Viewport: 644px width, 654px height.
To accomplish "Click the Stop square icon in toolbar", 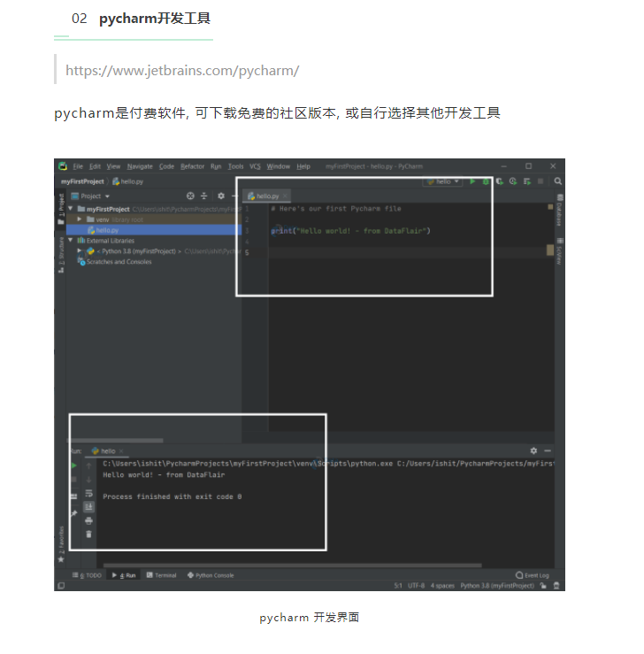I will pyautogui.click(x=540, y=181).
